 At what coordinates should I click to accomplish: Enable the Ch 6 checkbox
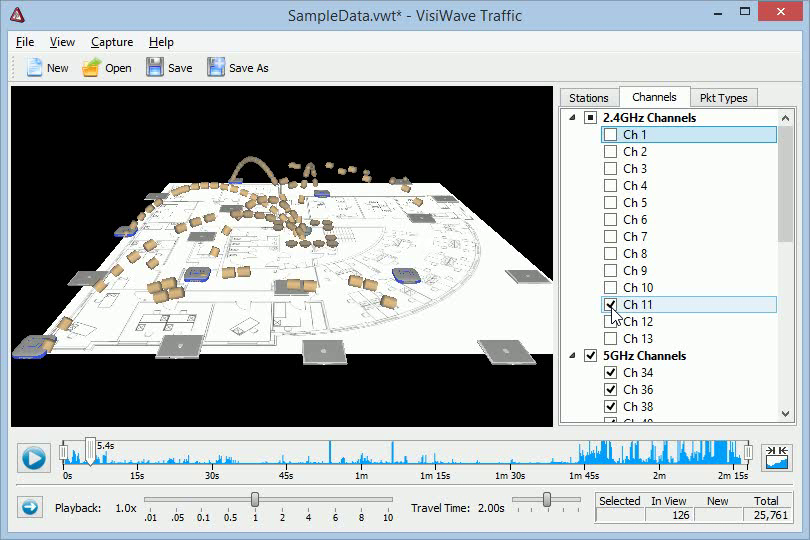pyautogui.click(x=611, y=220)
